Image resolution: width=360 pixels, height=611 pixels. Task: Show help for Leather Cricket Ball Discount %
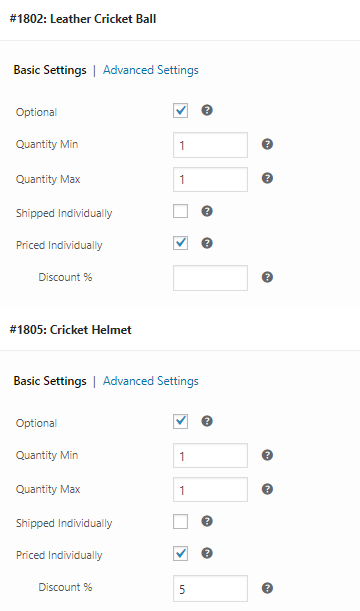pyautogui.click(x=267, y=277)
